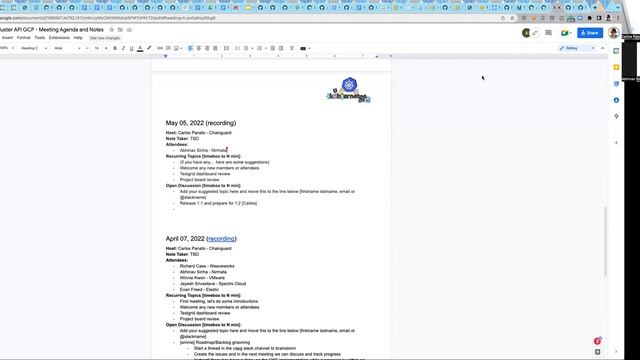Open the text color picker
Screen dimensions: 640x360
(x=140, y=48)
